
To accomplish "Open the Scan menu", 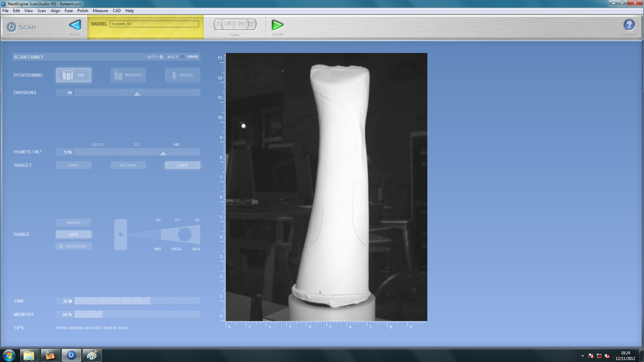I will tap(41, 10).
